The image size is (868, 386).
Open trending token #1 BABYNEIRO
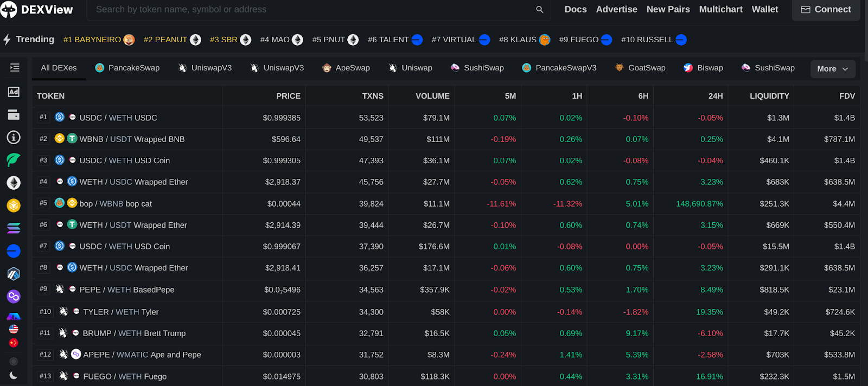(x=99, y=40)
